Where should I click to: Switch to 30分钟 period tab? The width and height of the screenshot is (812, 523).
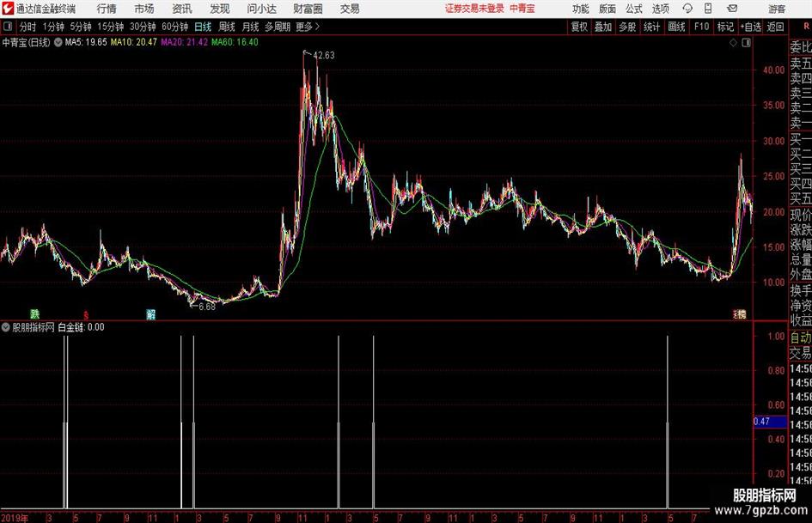point(143,27)
